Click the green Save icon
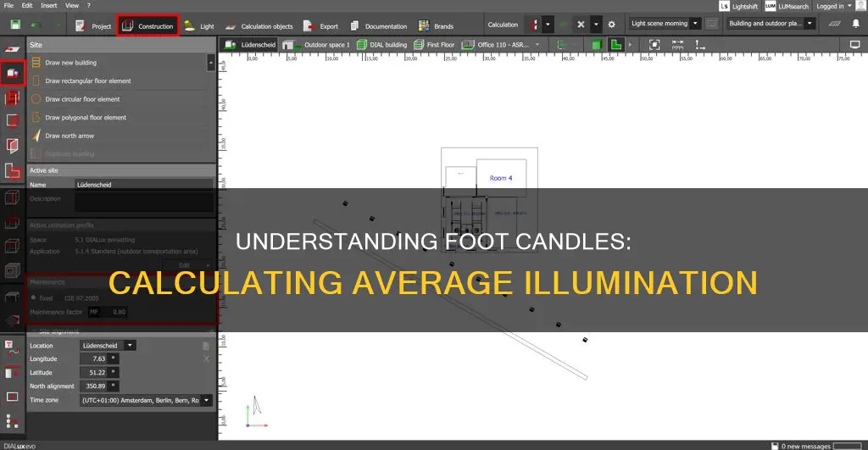868x450 pixels. point(15,25)
